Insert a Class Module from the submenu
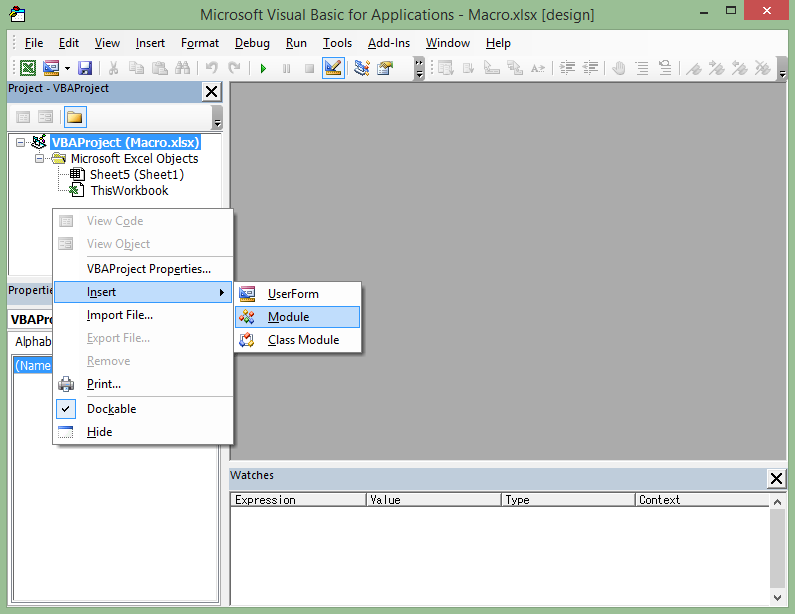Screen dimensions: 795x614 pyautogui.click(x=298, y=340)
